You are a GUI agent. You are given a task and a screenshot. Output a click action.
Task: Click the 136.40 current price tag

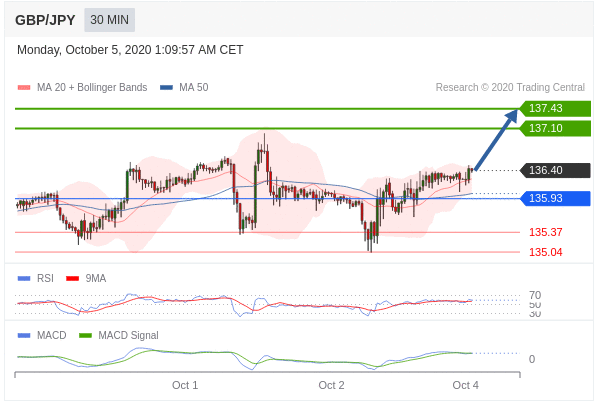click(x=555, y=170)
